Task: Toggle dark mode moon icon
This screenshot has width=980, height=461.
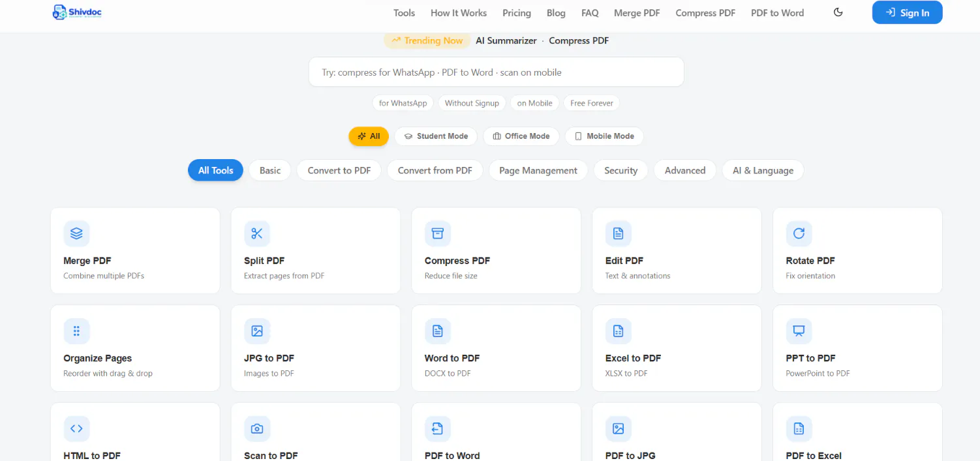Action: (838, 12)
